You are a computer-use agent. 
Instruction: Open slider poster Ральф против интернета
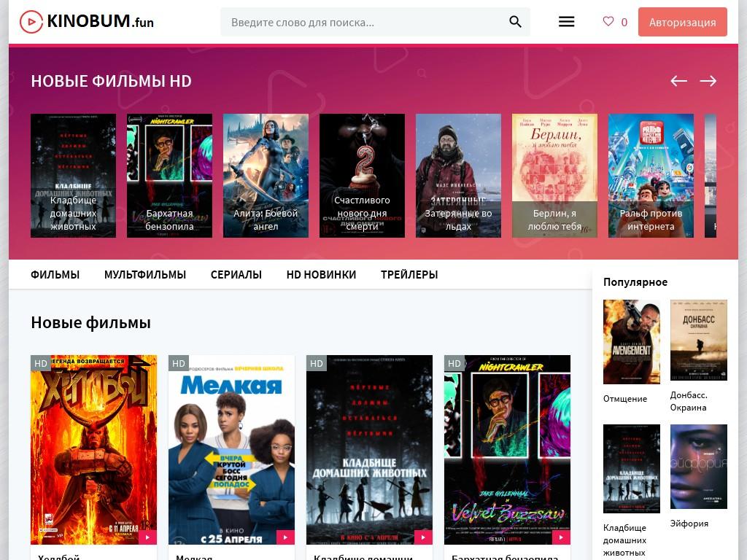(x=651, y=175)
